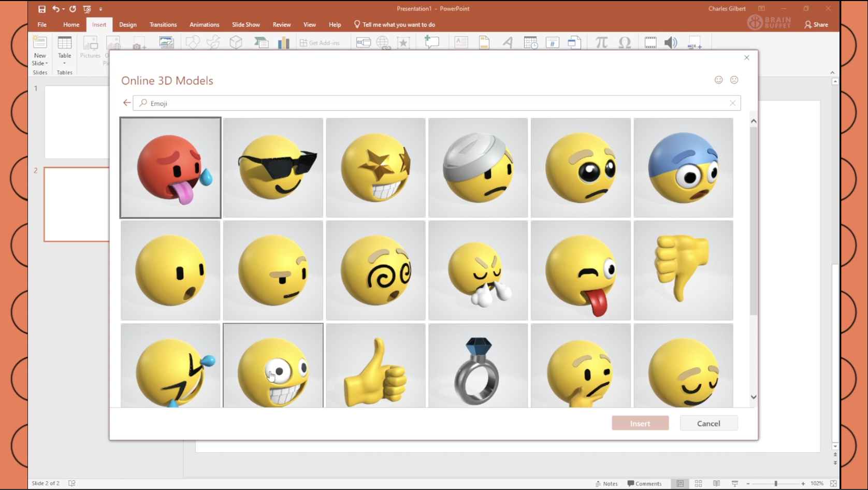Select the sunglasses emoji 3D model
868x490 pixels.
coord(273,167)
